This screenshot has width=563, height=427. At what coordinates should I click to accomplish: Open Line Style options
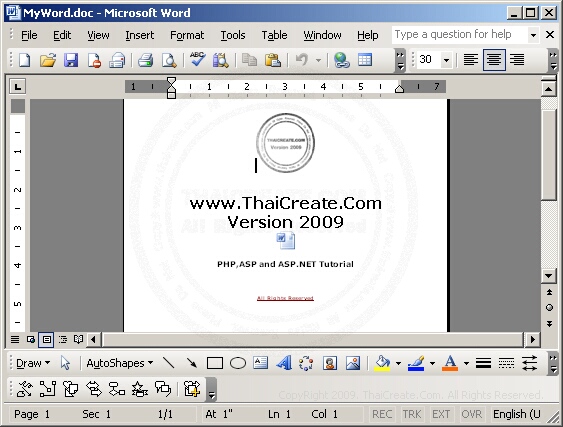pyautogui.click(x=483, y=363)
